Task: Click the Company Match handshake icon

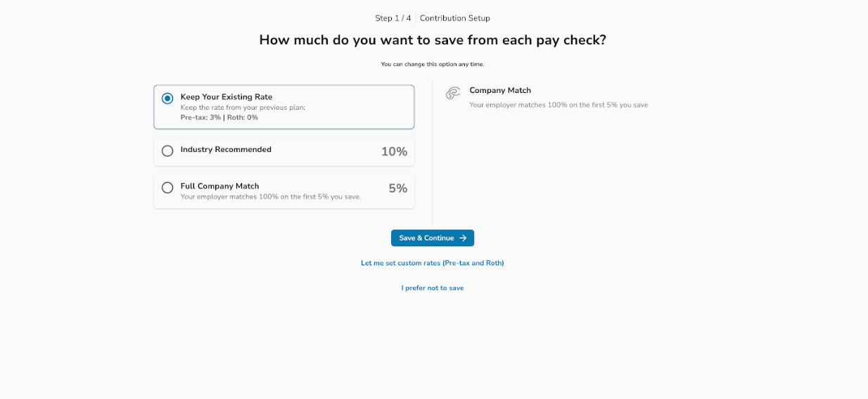Action: coord(453,93)
